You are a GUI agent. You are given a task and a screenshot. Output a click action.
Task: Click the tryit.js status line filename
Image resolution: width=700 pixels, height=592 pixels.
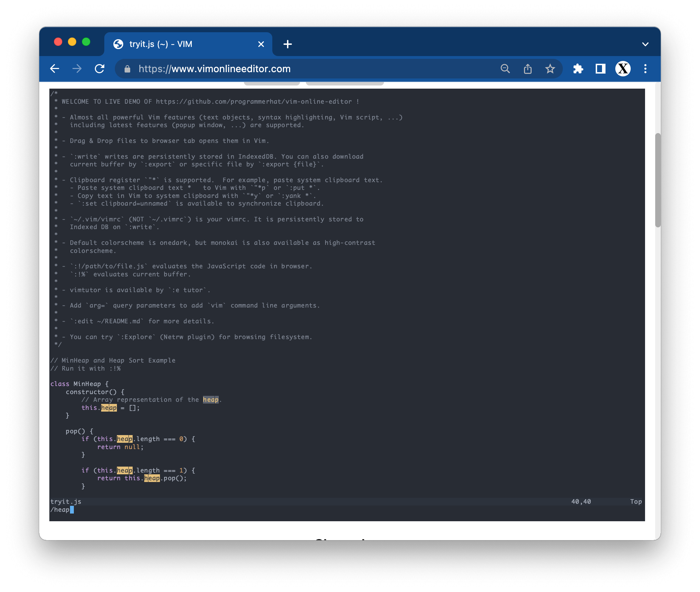(x=66, y=502)
